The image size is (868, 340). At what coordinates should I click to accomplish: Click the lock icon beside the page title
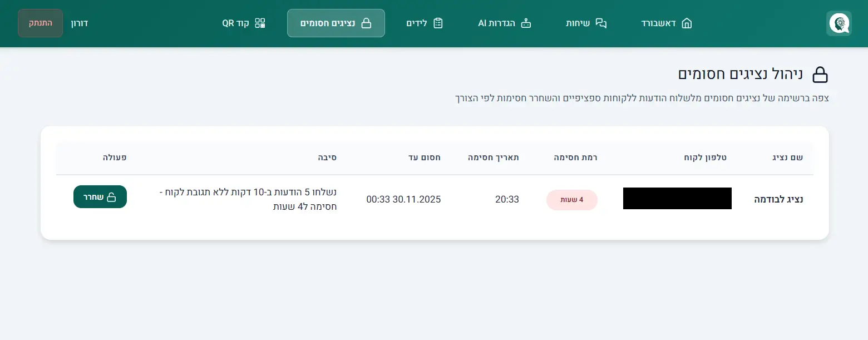pyautogui.click(x=820, y=74)
